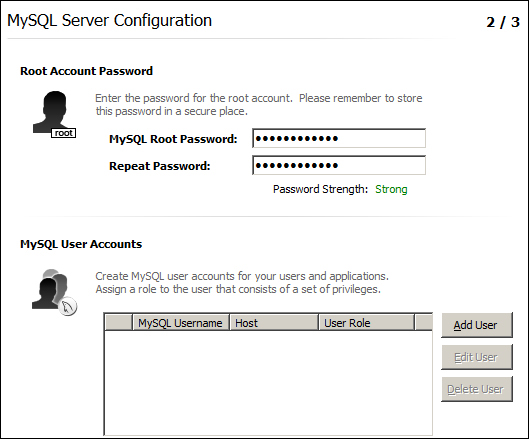Sort by the MySQL Username column header
Viewport: 529px width, 439px height.
click(x=181, y=323)
